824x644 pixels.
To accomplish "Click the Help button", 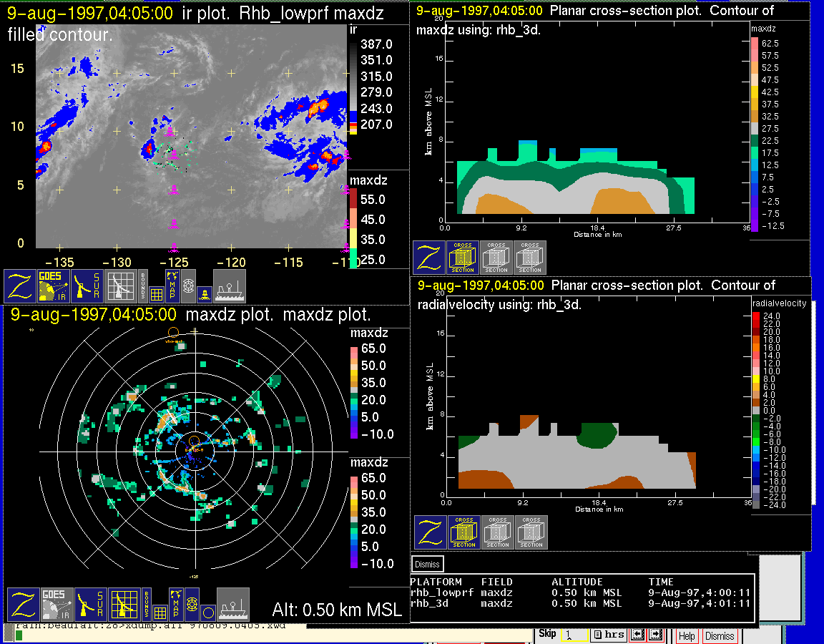I will (x=687, y=635).
